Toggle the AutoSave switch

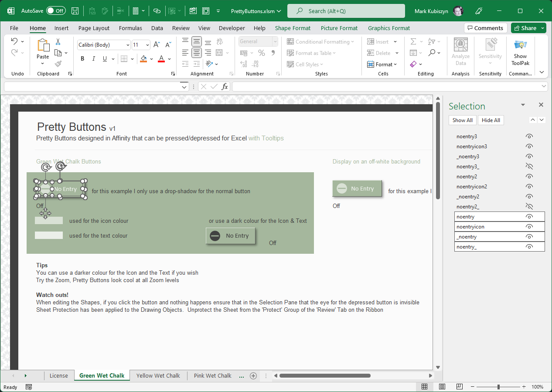tap(55, 11)
